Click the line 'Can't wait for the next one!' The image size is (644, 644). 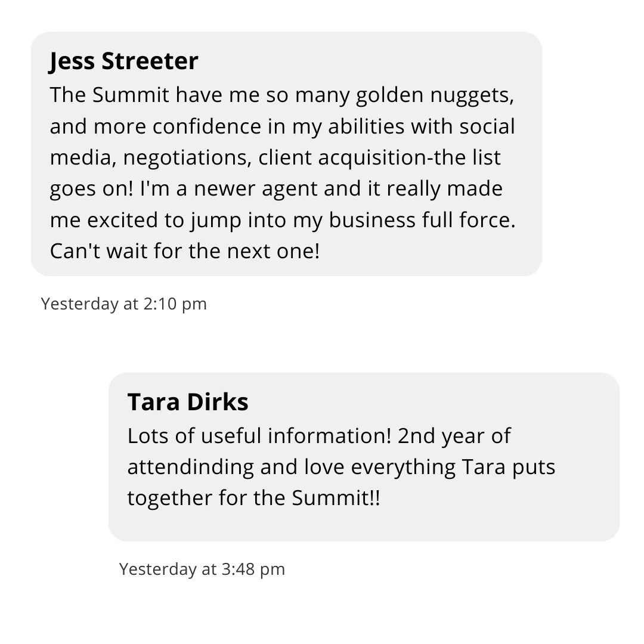click(185, 251)
